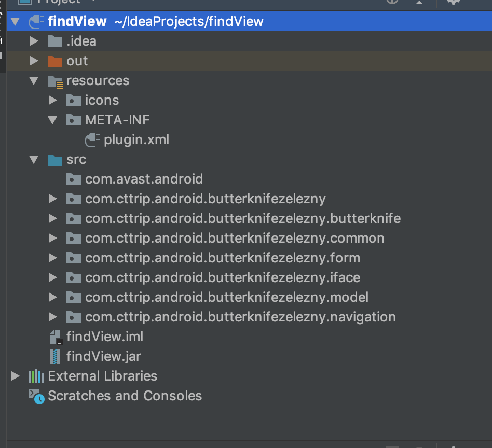Expand the butterknifezelezny.navigation package arrow
The width and height of the screenshot is (492, 448).
tap(53, 317)
